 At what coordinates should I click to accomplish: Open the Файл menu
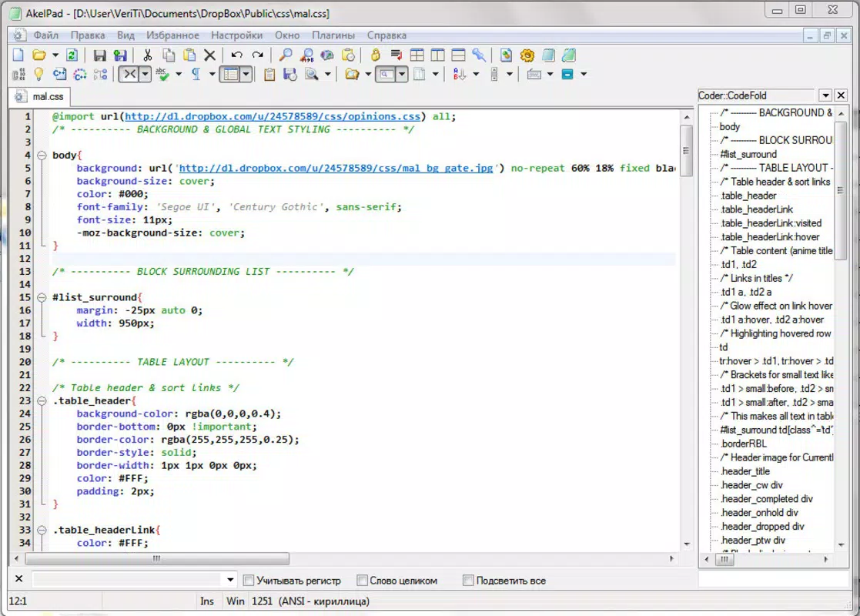click(45, 35)
